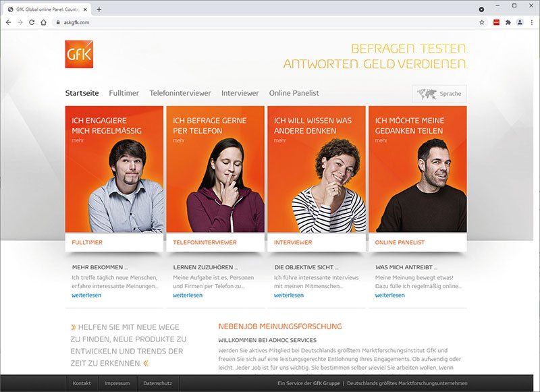Open the red extension icon in toolbar

pos(496,22)
